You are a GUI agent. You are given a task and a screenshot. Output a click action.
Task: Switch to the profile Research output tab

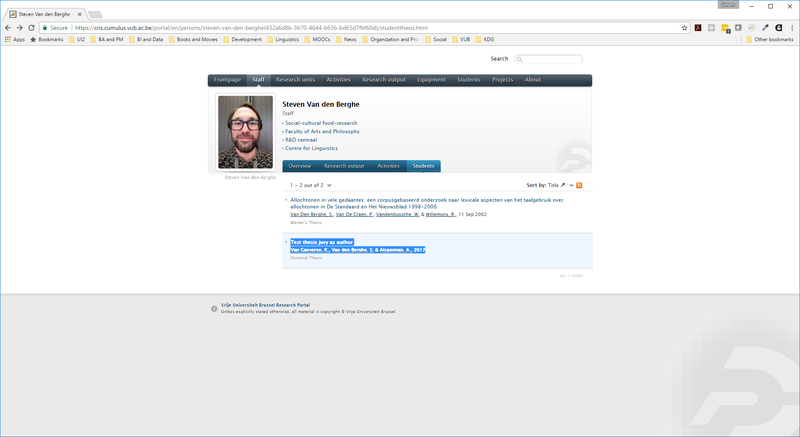[x=344, y=166]
